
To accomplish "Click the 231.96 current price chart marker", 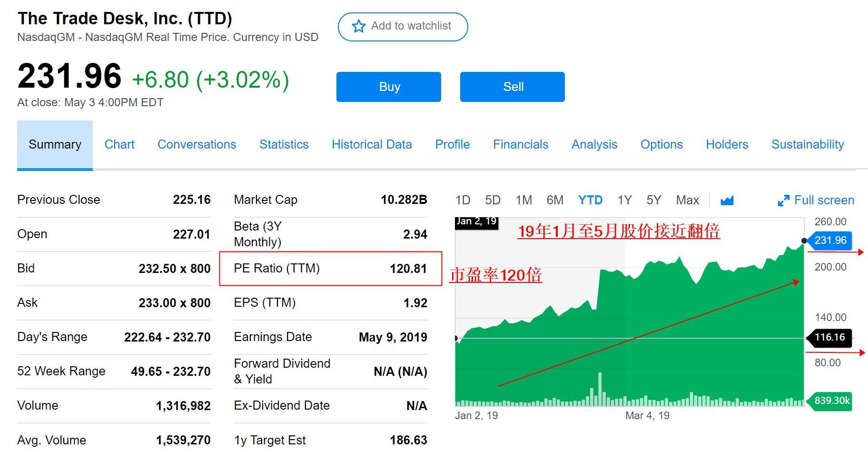I will (830, 241).
